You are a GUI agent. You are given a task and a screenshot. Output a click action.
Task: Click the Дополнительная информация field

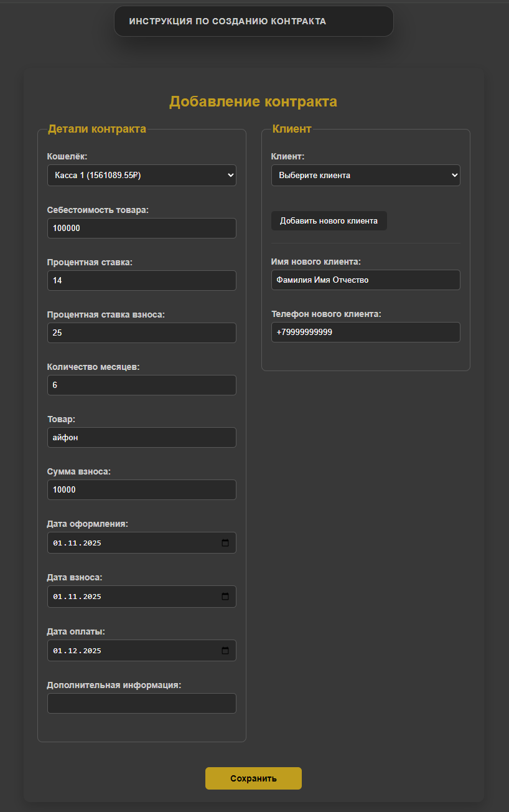click(x=141, y=704)
